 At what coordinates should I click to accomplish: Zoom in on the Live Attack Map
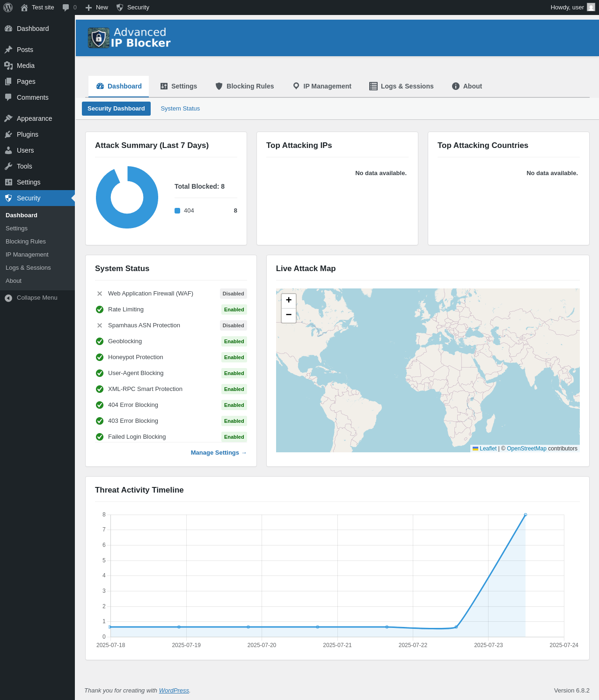click(289, 300)
